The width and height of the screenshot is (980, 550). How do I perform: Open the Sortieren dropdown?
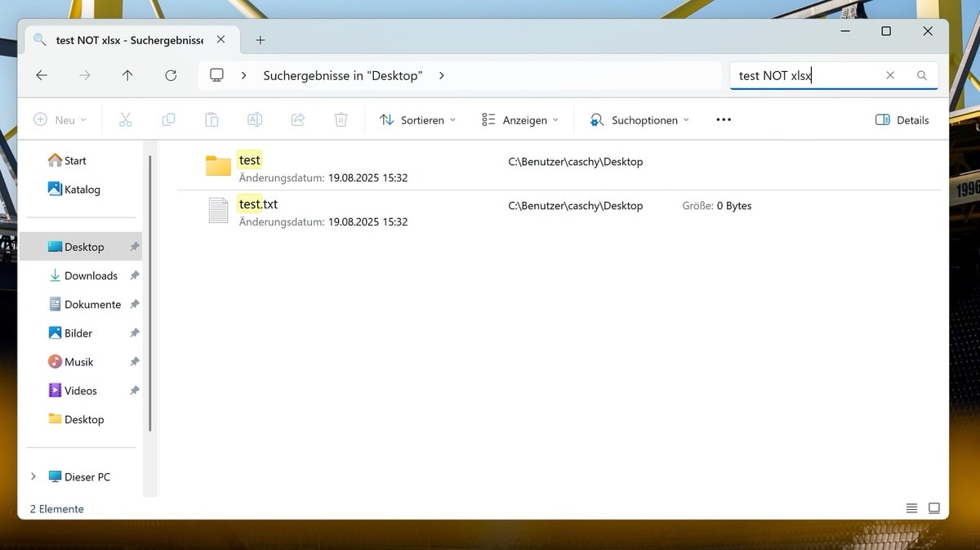coord(417,120)
